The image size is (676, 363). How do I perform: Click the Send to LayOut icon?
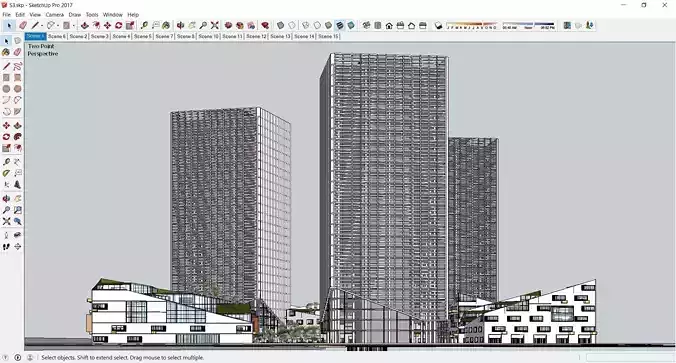(251, 25)
